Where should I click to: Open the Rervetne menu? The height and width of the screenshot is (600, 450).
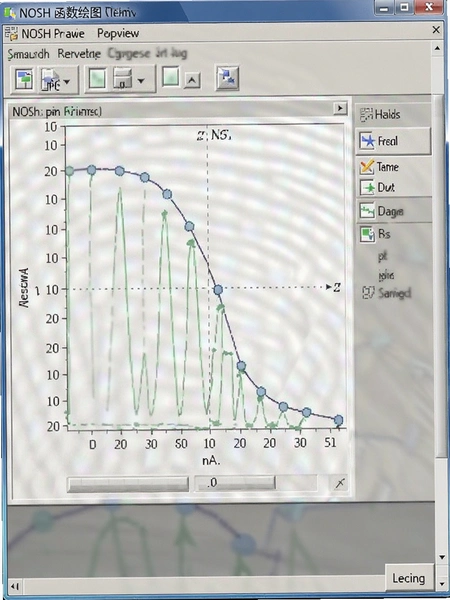(79, 54)
